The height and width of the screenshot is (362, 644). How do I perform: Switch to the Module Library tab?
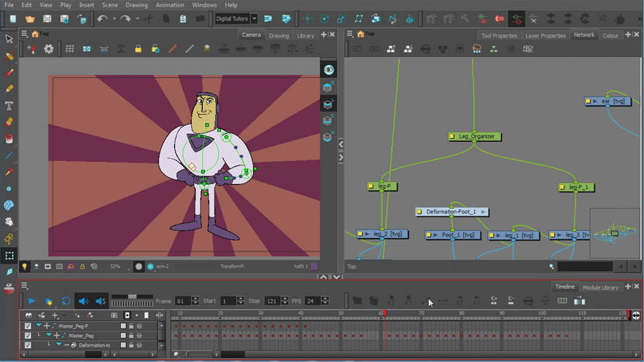coord(601,287)
